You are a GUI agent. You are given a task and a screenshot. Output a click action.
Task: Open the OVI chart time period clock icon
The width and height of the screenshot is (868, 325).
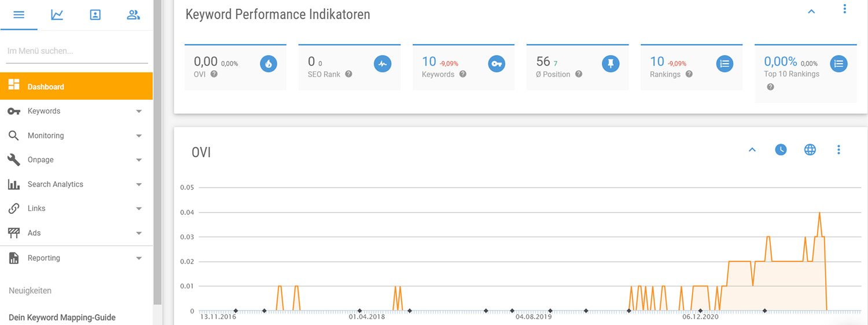click(x=781, y=150)
